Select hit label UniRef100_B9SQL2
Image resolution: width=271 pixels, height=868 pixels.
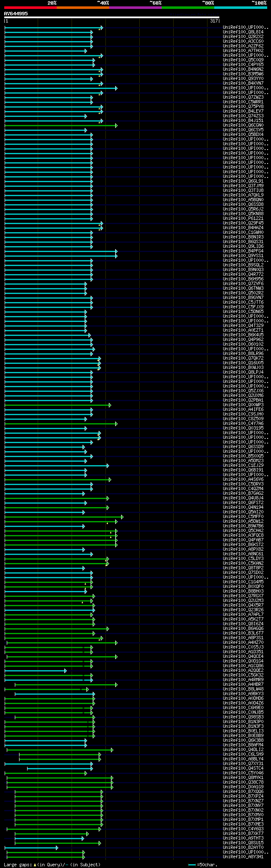[x=243, y=265]
